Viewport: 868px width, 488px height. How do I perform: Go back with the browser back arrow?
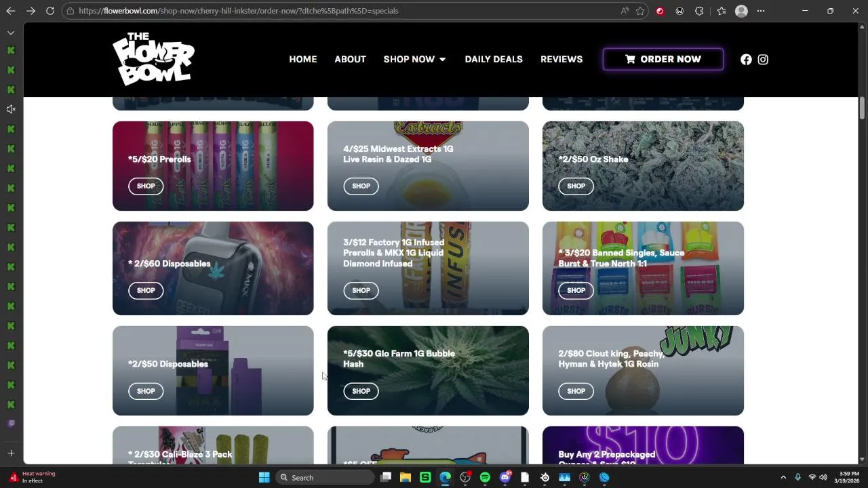pos(11,11)
